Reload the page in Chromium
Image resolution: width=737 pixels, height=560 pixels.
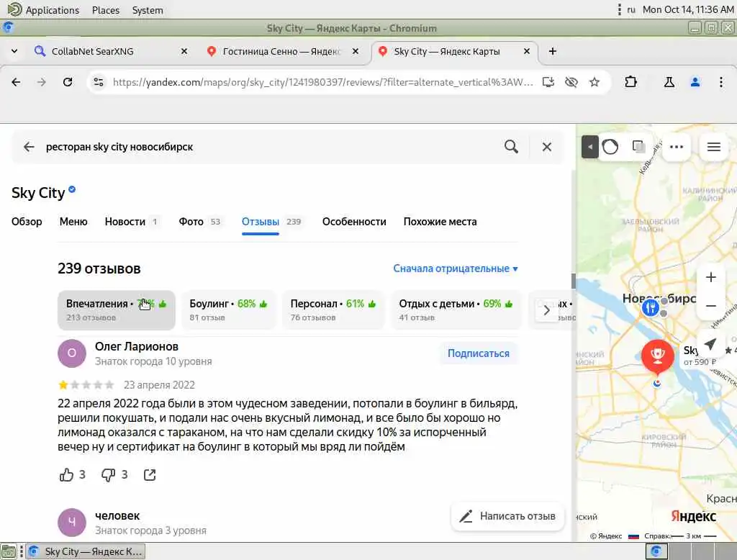click(x=68, y=82)
